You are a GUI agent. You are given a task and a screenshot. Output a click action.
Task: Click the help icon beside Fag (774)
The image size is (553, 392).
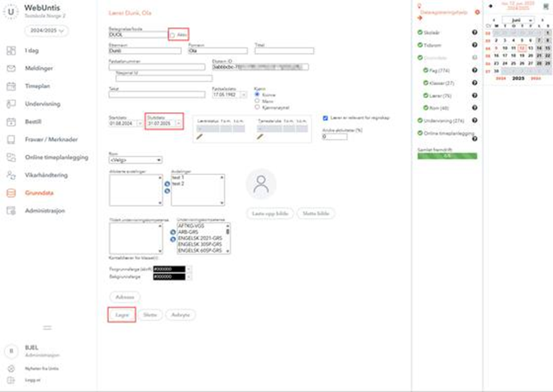click(474, 70)
